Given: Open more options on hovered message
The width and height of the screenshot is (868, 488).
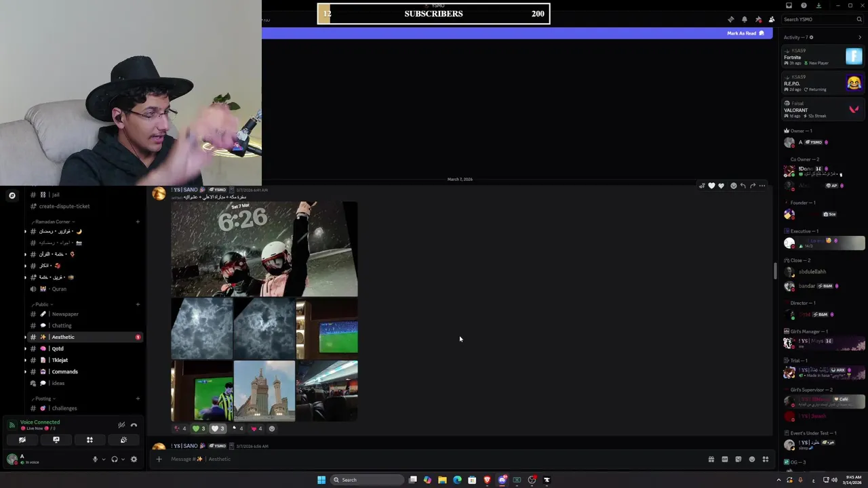Looking at the screenshot, I should [762, 186].
